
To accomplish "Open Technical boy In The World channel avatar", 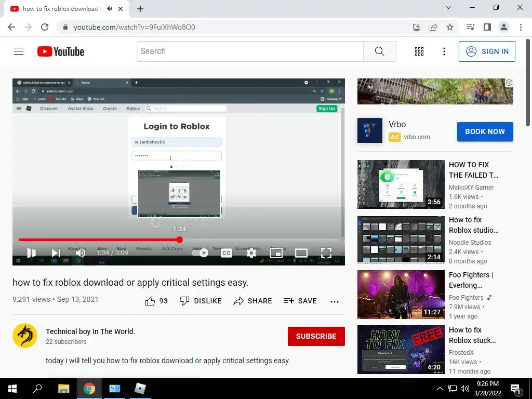I will click(x=25, y=336).
